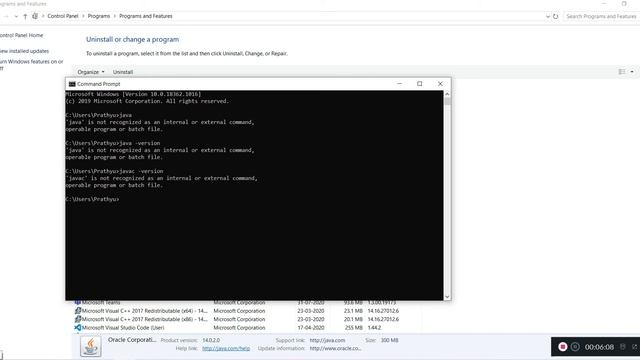Open Control Panel Home link
Screen dimensions: 640x360
point(21,36)
